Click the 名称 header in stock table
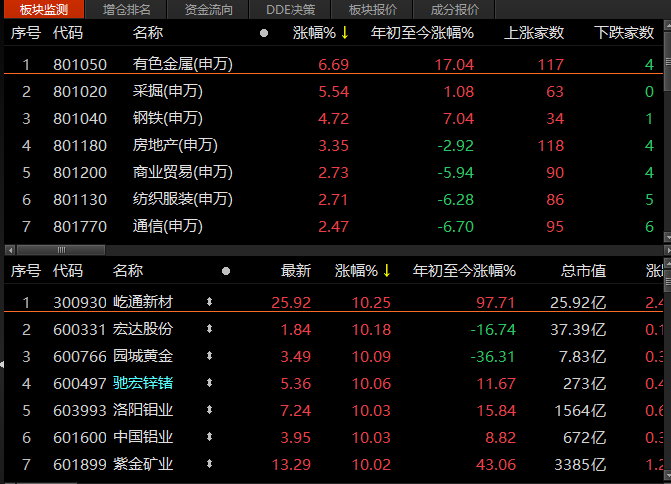This screenshot has height=484, width=671. (x=128, y=271)
